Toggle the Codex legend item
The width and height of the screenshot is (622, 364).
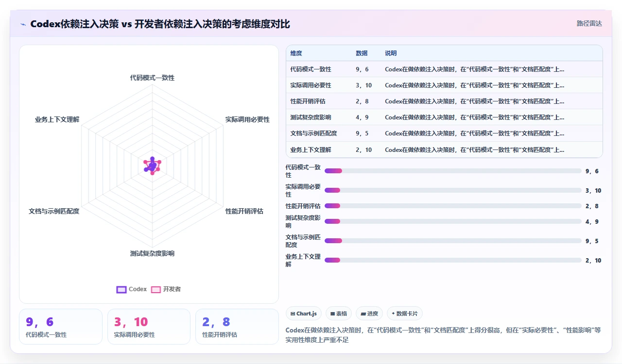point(132,289)
